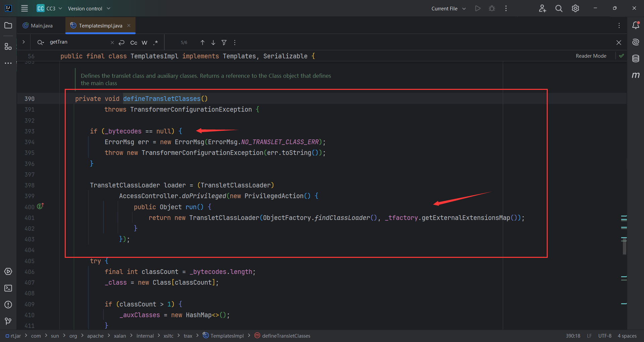Click xalan breadcrumb

120,336
